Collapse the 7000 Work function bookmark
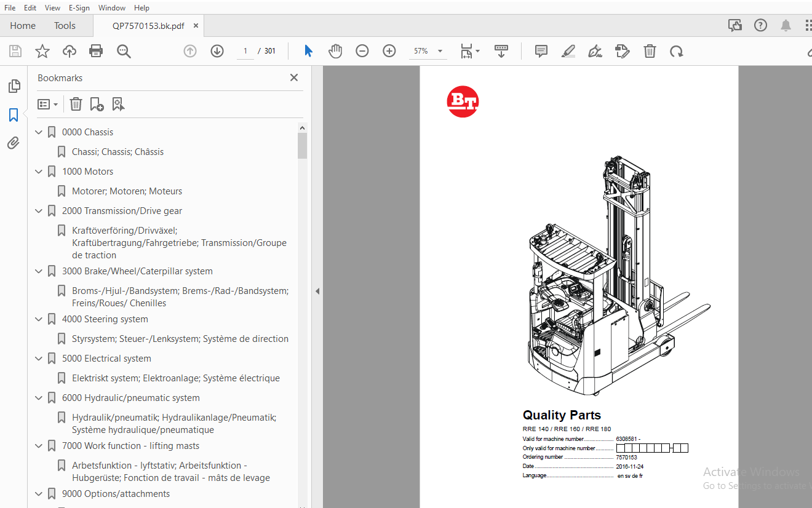 click(x=39, y=446)
